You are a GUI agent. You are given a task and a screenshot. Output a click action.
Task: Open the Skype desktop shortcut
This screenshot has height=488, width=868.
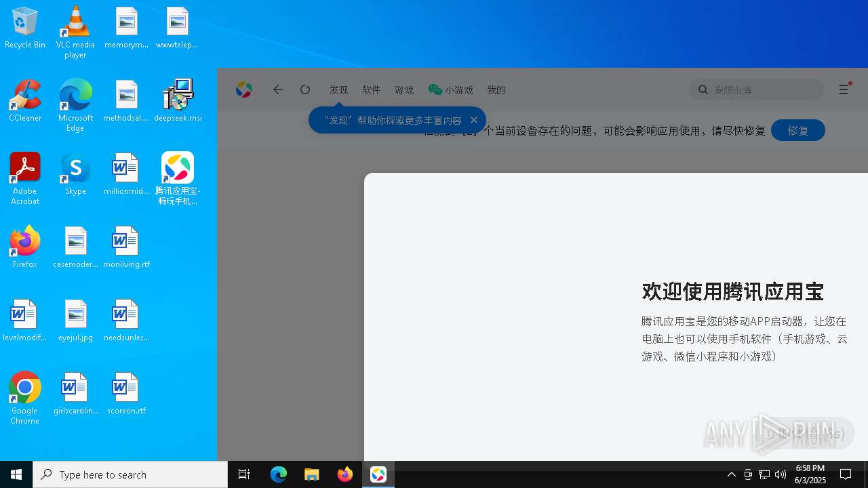coord(75,174)
